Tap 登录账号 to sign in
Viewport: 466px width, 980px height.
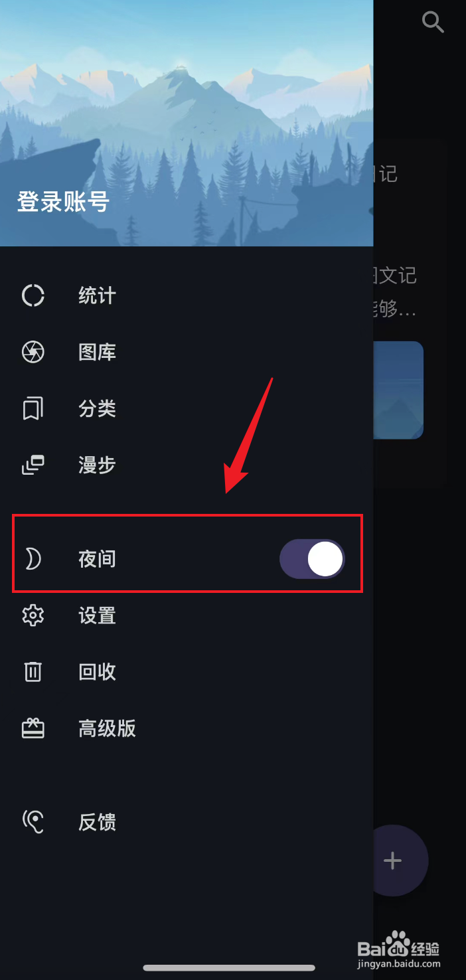[x=63, y=202]
